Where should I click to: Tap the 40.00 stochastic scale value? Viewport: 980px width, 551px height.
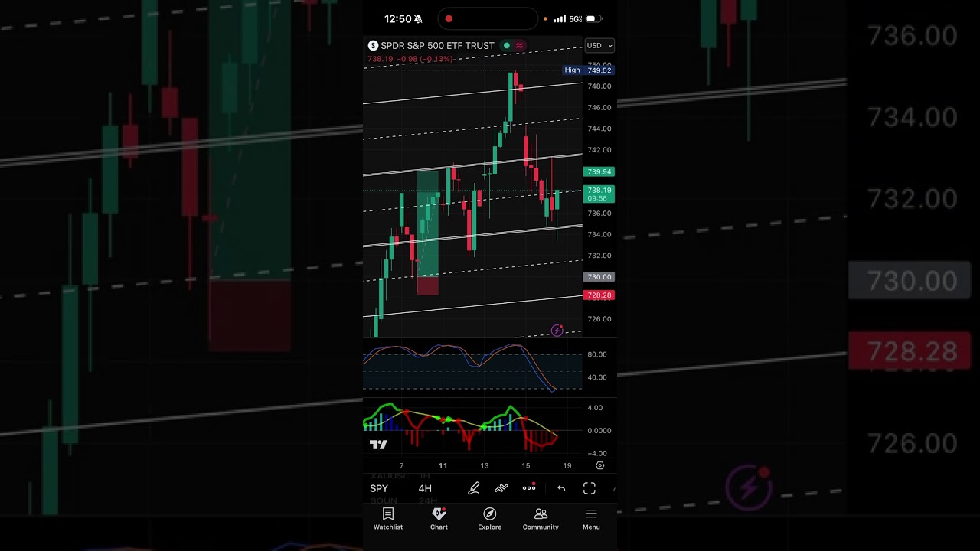click(x=597, y=377)
